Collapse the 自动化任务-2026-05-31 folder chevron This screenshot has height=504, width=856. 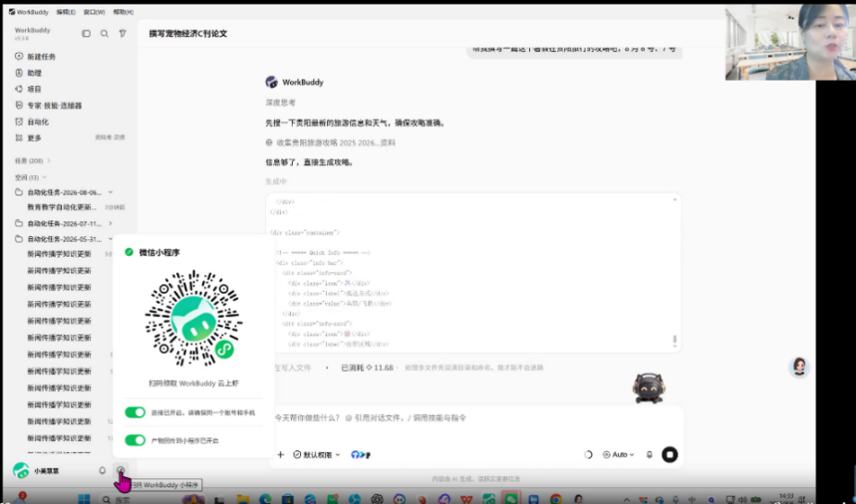coord(110,239)
